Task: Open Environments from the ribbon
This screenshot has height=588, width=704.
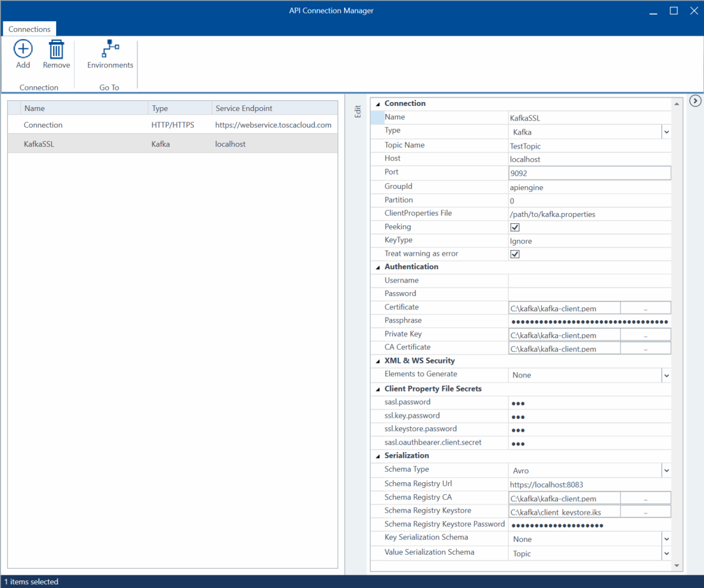Action: [x=110, y=50]
